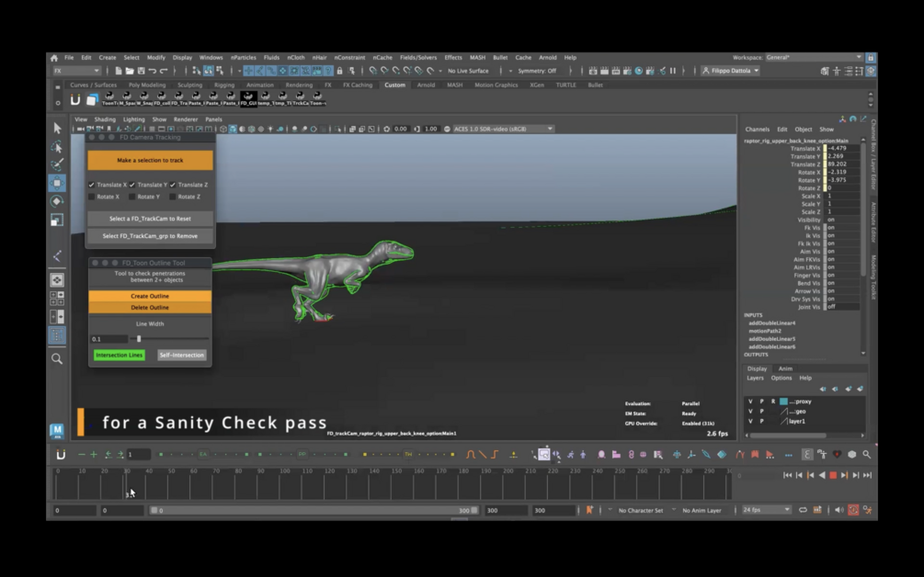
Task: Toggle audio speaker icon at bottom right
Action: 839,510
